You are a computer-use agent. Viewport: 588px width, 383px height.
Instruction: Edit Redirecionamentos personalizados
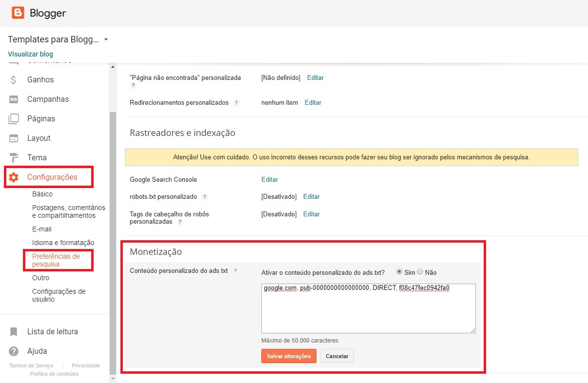point(313,102)
